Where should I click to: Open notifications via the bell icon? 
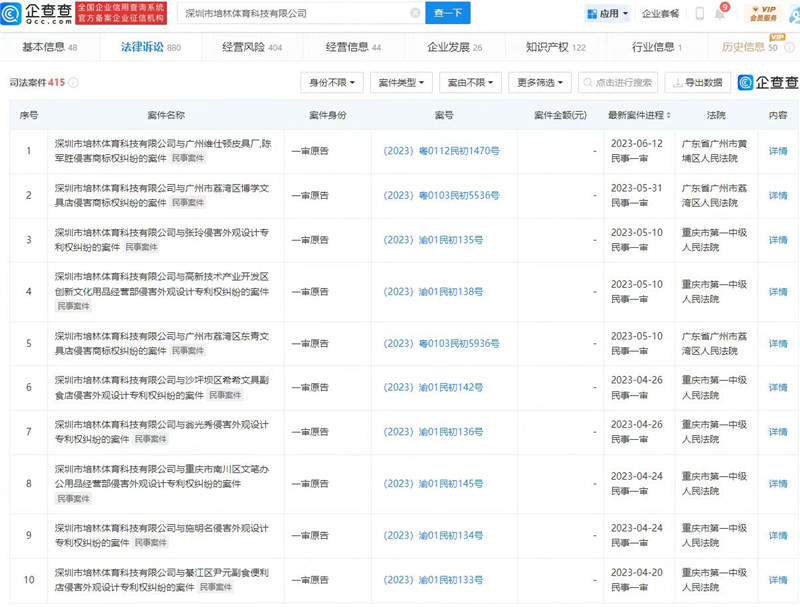click(x=722, y=13)
